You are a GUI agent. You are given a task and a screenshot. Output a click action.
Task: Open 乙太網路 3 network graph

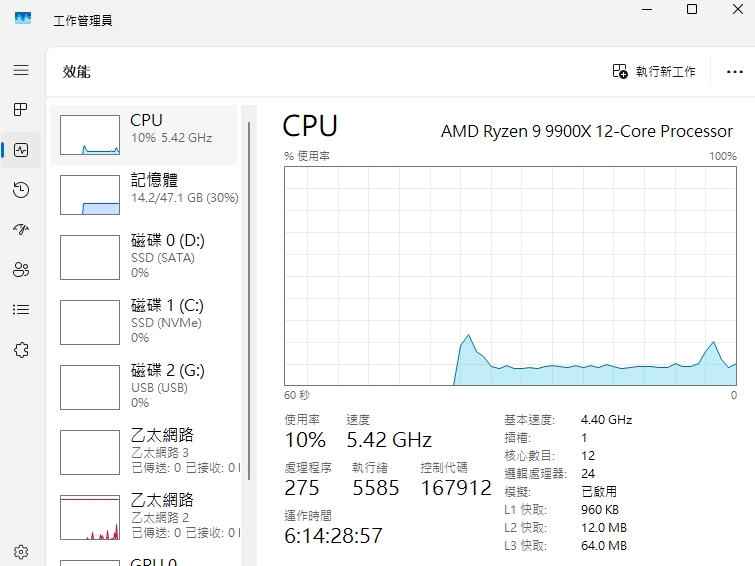coord(144,451)
